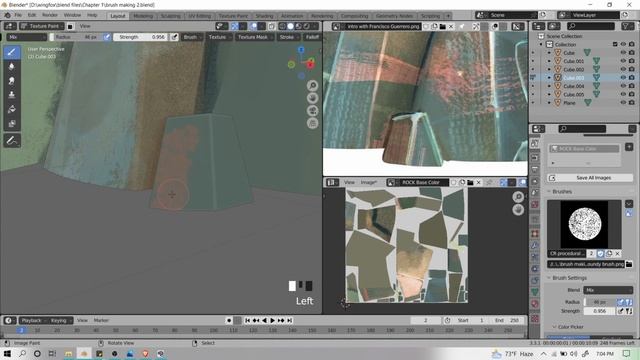Image resolution: width=640 pixels, height=360 pixels.
Task: Select solid viewport shading sphere
Action: 290,26
